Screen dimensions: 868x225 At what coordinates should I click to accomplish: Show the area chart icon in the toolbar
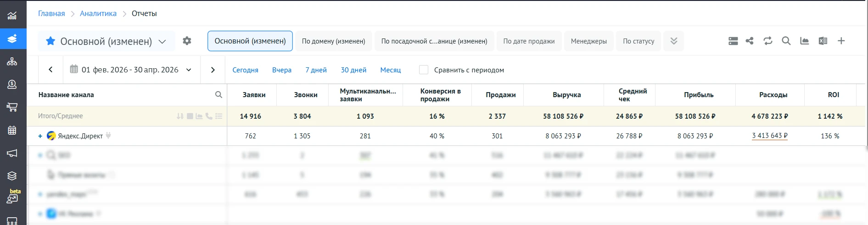(805, 41)
